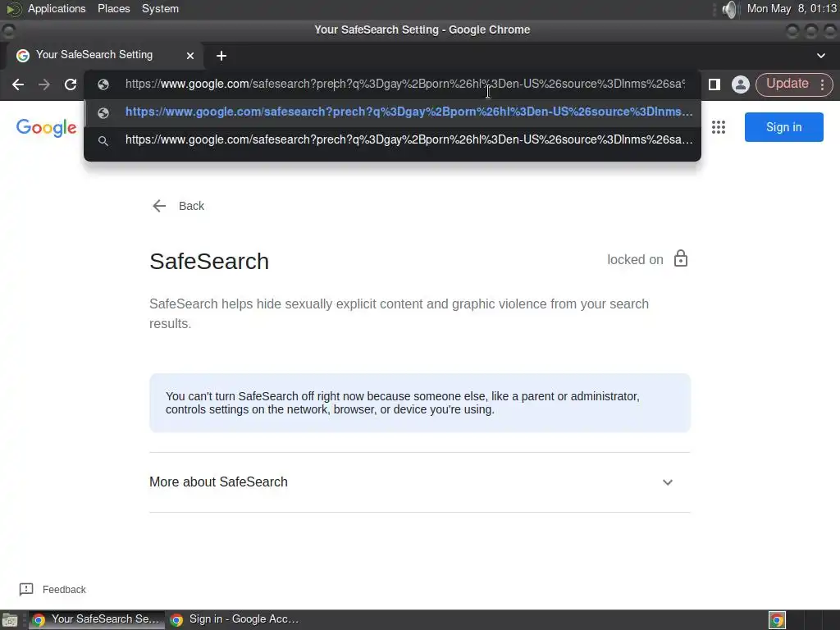Open the Chrome profile avatar
The image size is (840, 630).
click(x=741, y=84)
